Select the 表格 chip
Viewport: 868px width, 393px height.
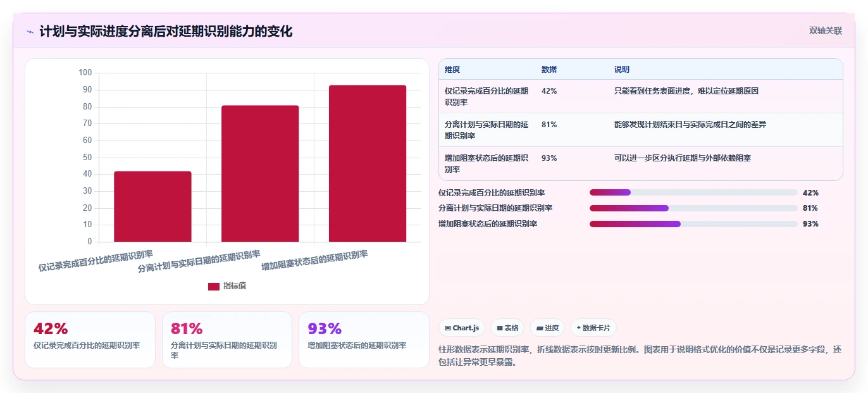click(x=507, y=328)
